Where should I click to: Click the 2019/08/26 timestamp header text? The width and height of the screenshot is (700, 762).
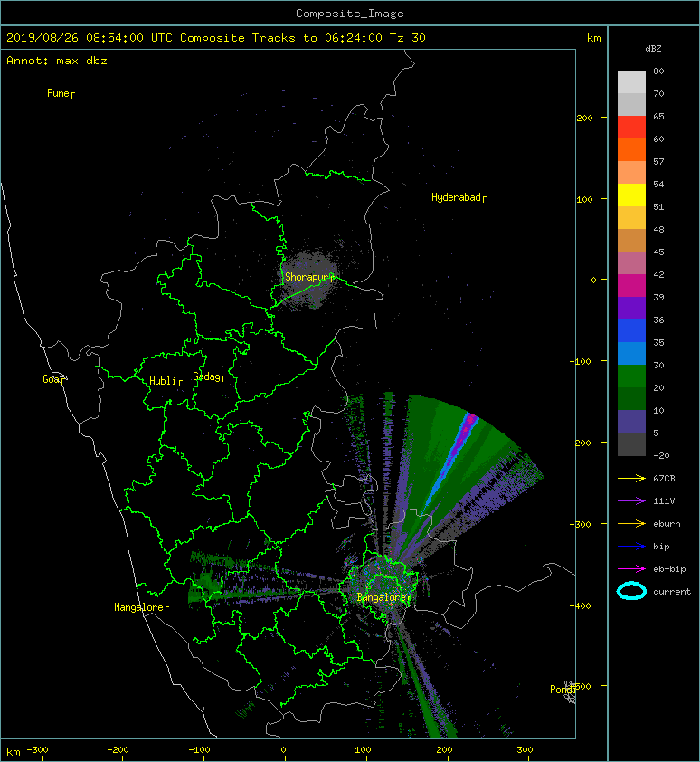click(215, 38)
